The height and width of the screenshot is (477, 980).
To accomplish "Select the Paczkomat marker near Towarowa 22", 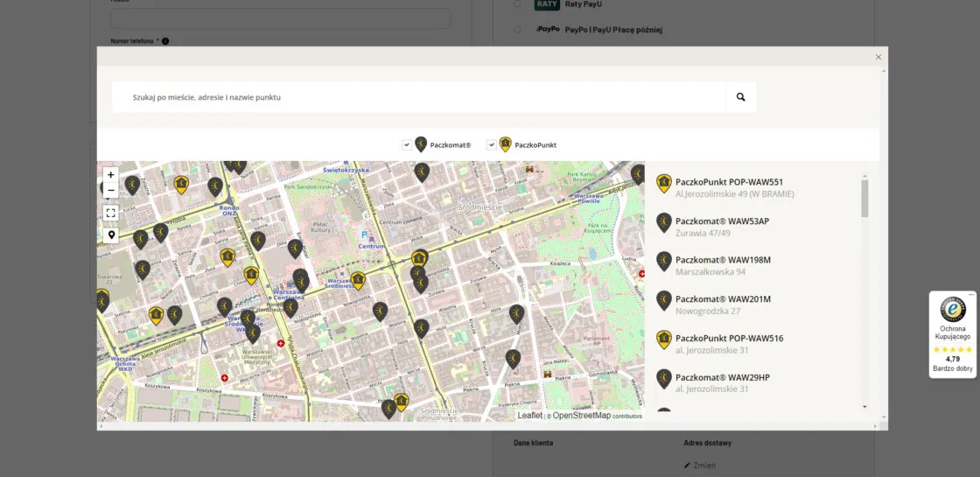I will click(x=143, y=270).
